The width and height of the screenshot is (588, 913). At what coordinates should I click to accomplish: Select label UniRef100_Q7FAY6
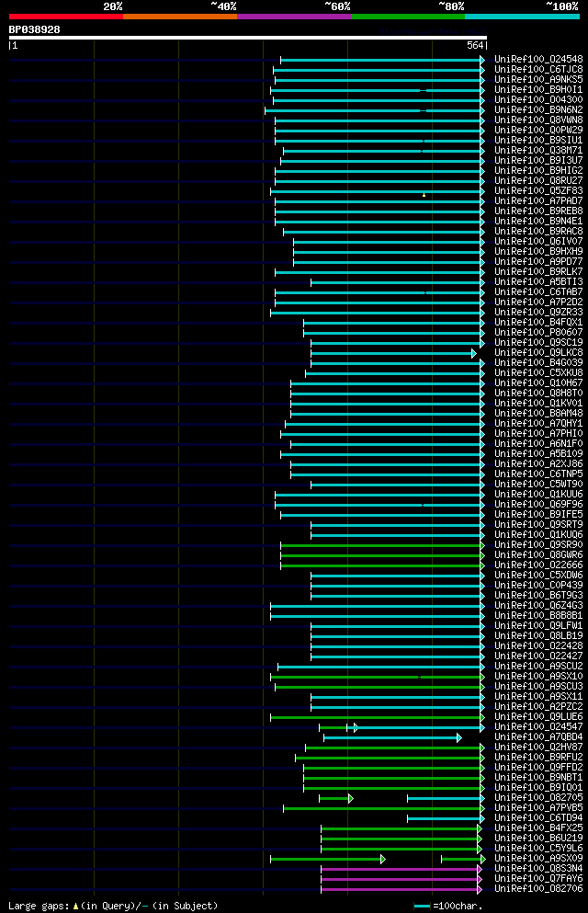[538, 879]
